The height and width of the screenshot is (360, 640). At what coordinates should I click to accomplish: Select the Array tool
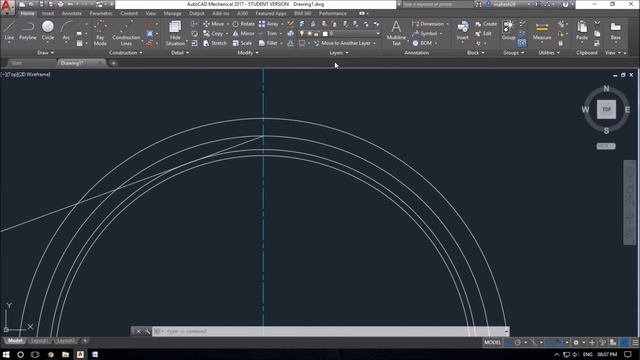point(269,24)
